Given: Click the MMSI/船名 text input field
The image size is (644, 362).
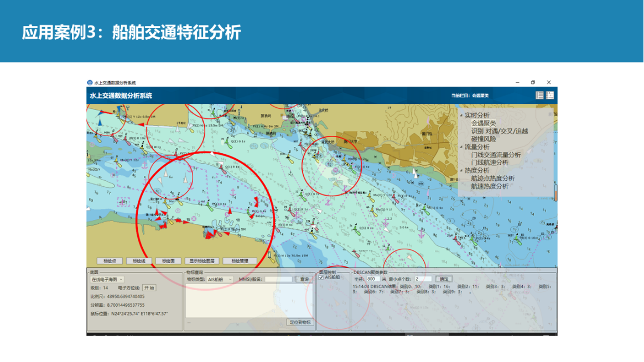Looking at the screenshot, I should click(278, 280).
